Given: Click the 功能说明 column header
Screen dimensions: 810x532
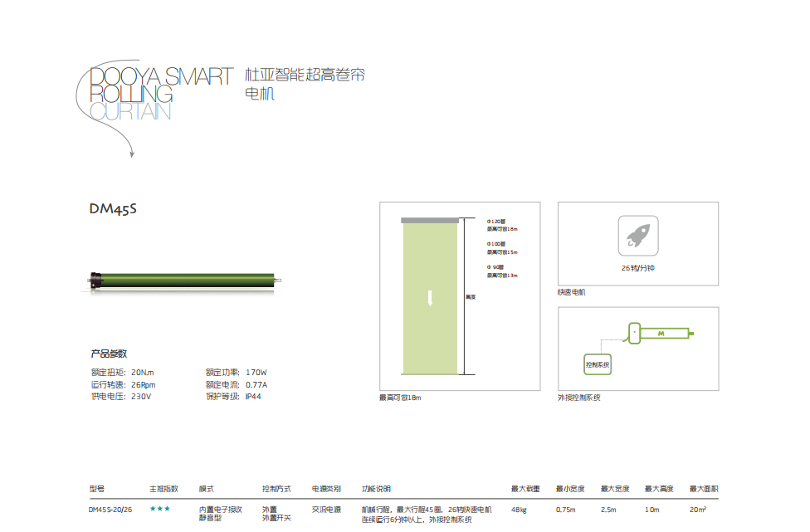Looking at the screenshot, I should click(x=376, y=489).
